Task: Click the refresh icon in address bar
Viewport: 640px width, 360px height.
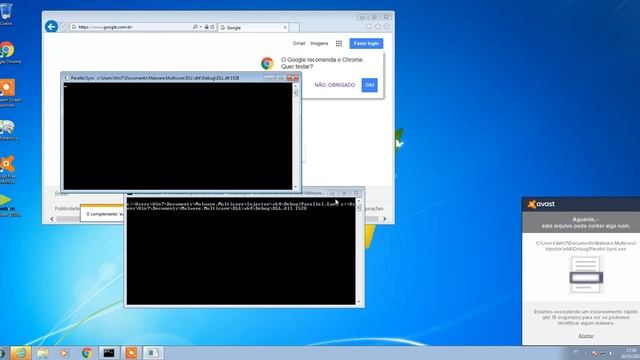Action: pos(213,27)
